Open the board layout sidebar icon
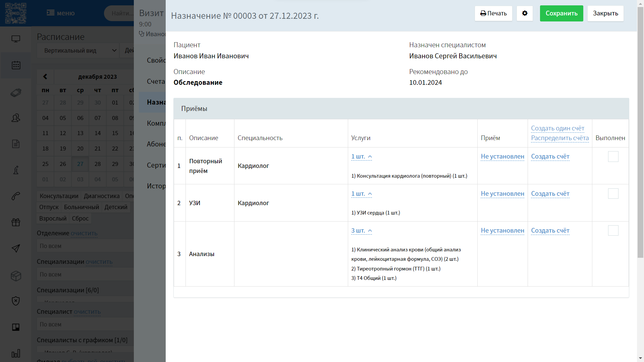Viewport: 644px width, 362px height. pos(16,327)
